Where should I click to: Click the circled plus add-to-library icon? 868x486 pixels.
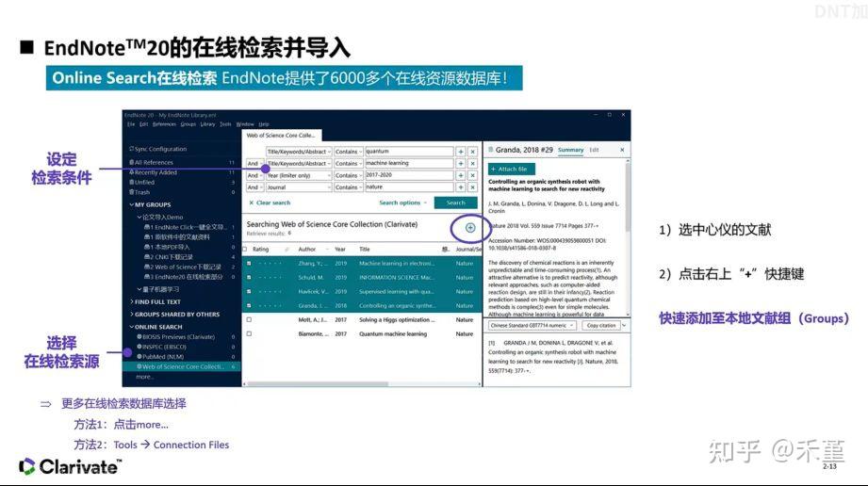point(470,228)
